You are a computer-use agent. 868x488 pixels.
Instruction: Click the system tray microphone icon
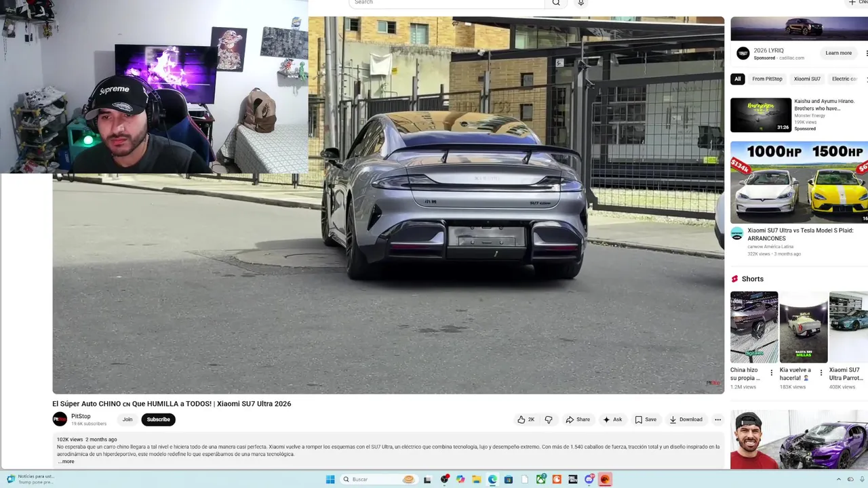tap(862, 479)
